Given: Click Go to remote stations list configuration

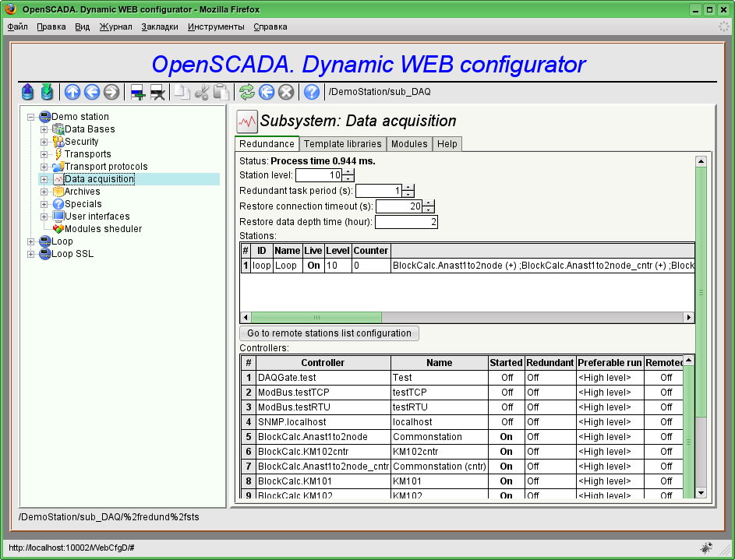Looking at the screenshot, I should pos(329,333).
